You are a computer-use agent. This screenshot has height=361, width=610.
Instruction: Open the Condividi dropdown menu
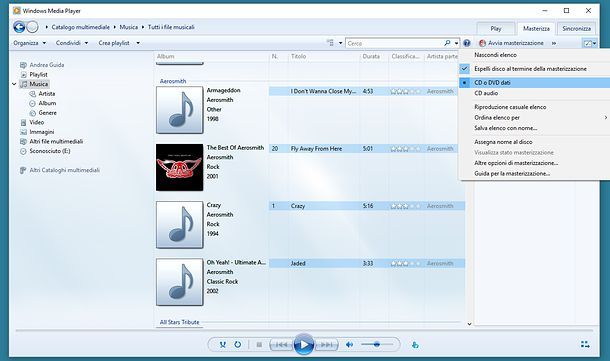(x=72, y=43)
